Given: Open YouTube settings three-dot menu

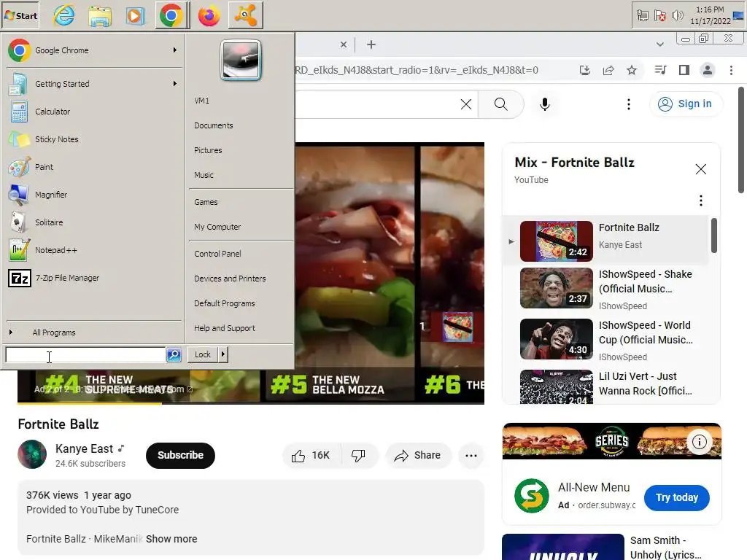Looking at the screenshot, I should coord(629,104).
